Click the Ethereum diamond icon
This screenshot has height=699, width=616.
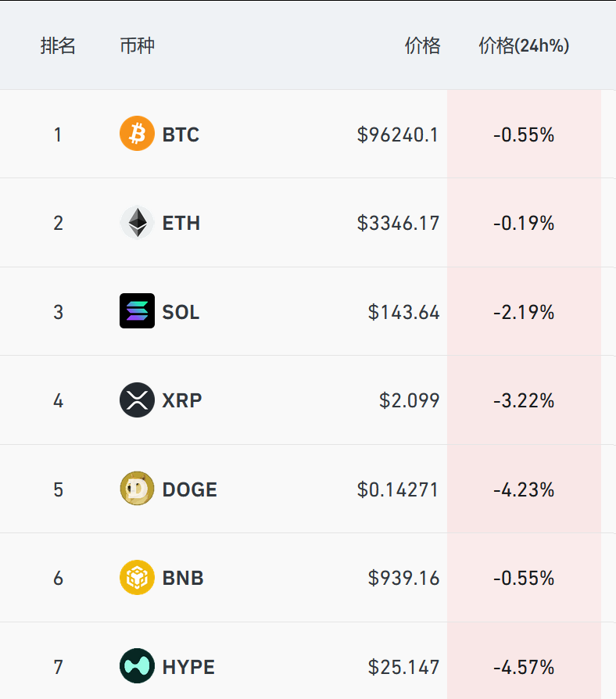[x=137, y=223]
